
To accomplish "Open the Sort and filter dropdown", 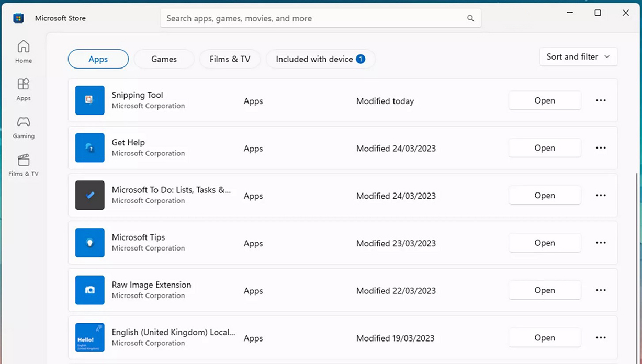I will [x=578, y=56].
